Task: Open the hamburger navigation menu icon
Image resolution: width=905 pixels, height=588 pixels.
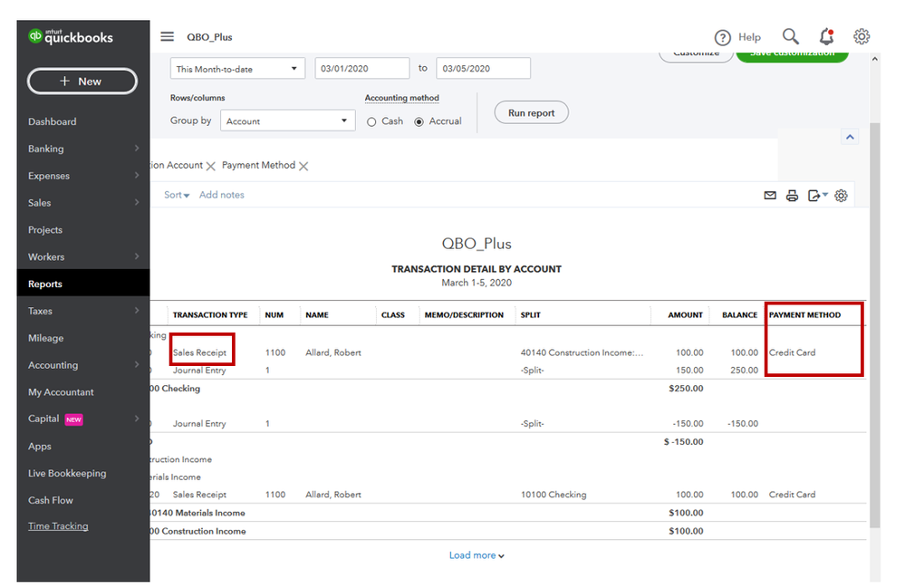Action: pos(167,37)
